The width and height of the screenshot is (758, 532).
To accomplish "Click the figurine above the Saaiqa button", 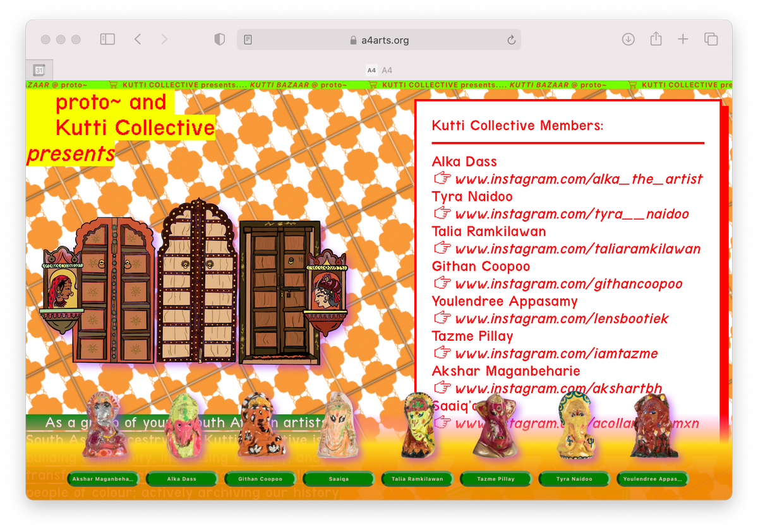I will 338,426.
